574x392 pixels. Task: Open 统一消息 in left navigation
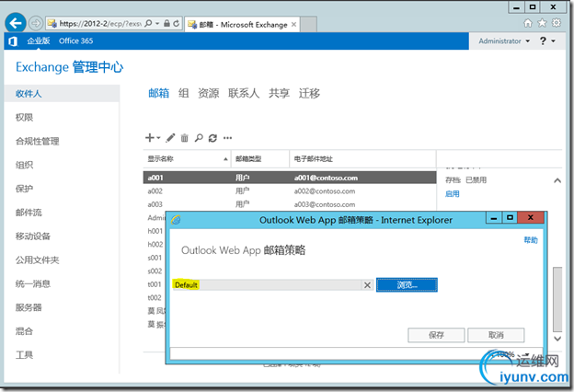(x=33, y=284)
